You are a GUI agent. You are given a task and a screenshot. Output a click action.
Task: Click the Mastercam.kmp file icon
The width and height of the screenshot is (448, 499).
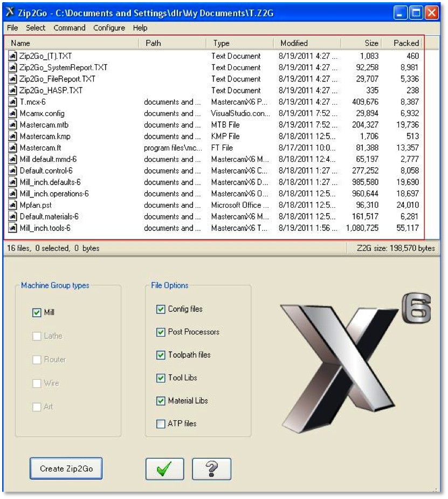12,136
